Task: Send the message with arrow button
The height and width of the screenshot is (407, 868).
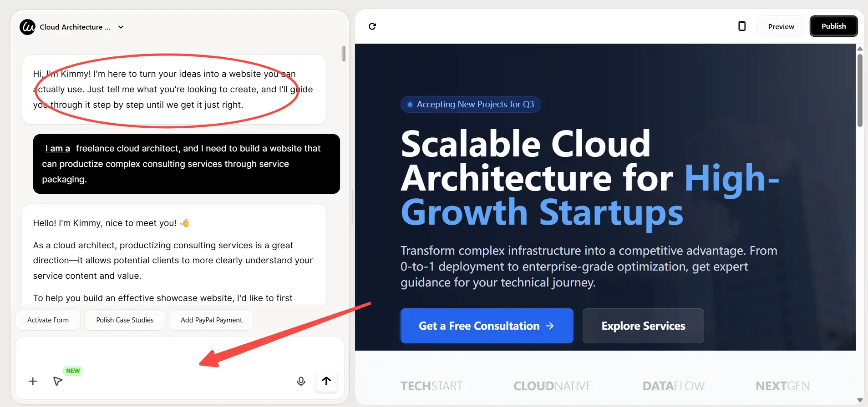Action: 326,381
